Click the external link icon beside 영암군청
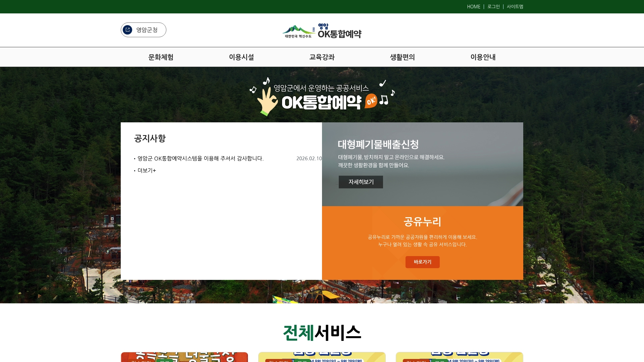 127,30
